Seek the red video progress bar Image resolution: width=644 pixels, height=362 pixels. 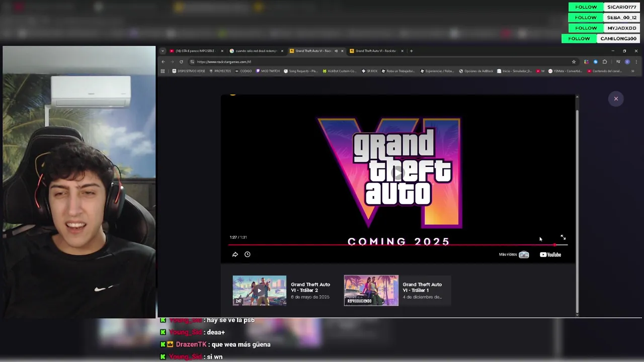[x=397, y=245]
